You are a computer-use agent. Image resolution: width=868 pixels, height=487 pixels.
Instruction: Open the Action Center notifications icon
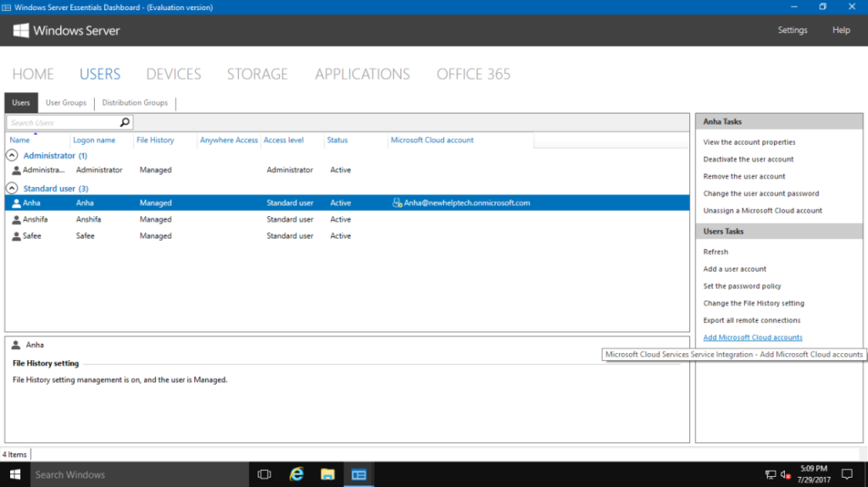847,474
